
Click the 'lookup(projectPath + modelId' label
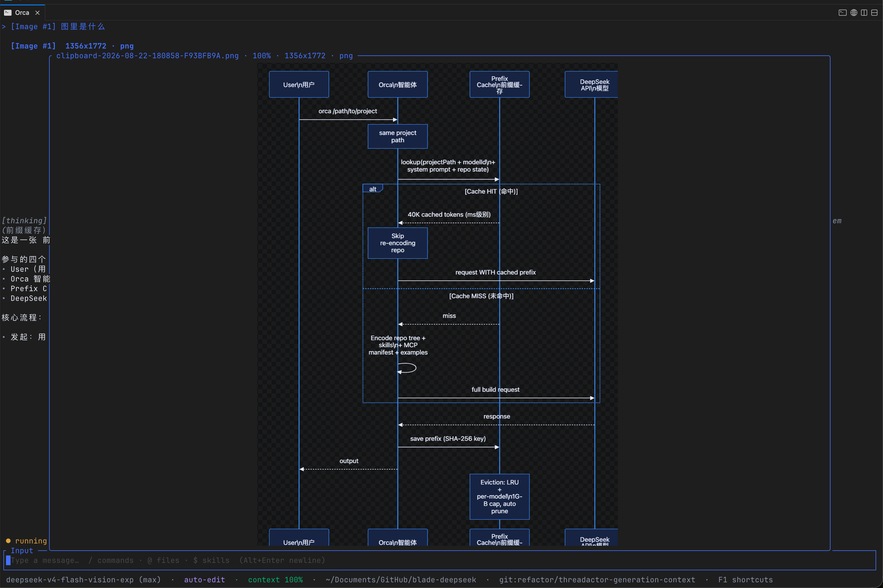pyautogui.click(x=448, y=166)
